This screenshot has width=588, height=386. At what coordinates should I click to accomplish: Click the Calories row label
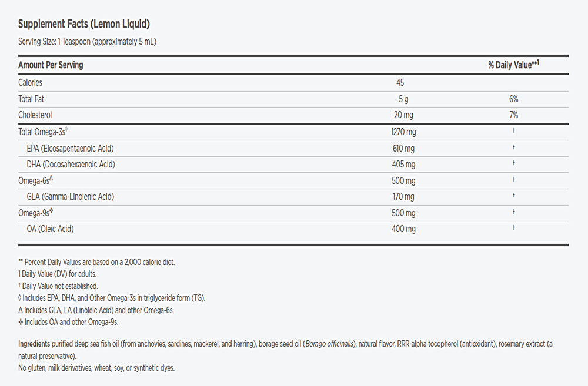tap(31, 83)
